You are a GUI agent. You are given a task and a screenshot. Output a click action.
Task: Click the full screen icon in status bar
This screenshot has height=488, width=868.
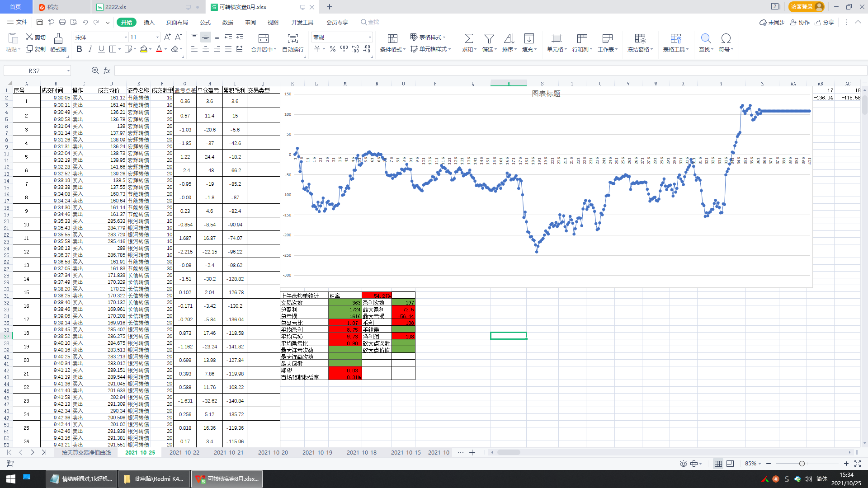[858, 464]
